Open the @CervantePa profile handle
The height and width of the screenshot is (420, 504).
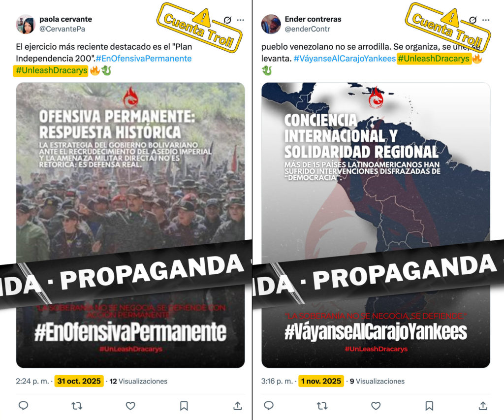click(63, 29)
